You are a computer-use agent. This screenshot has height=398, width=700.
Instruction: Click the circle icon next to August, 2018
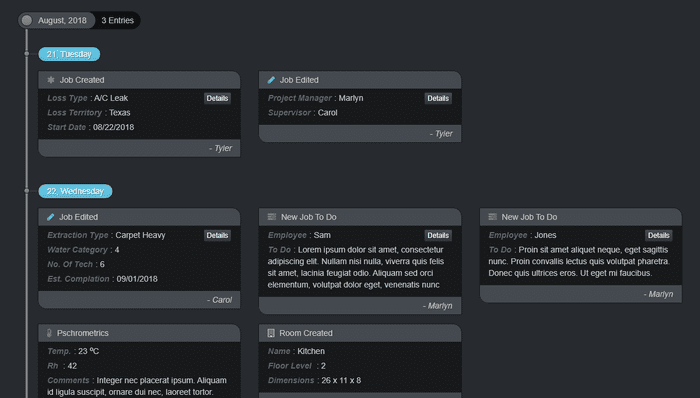[27, 20]
